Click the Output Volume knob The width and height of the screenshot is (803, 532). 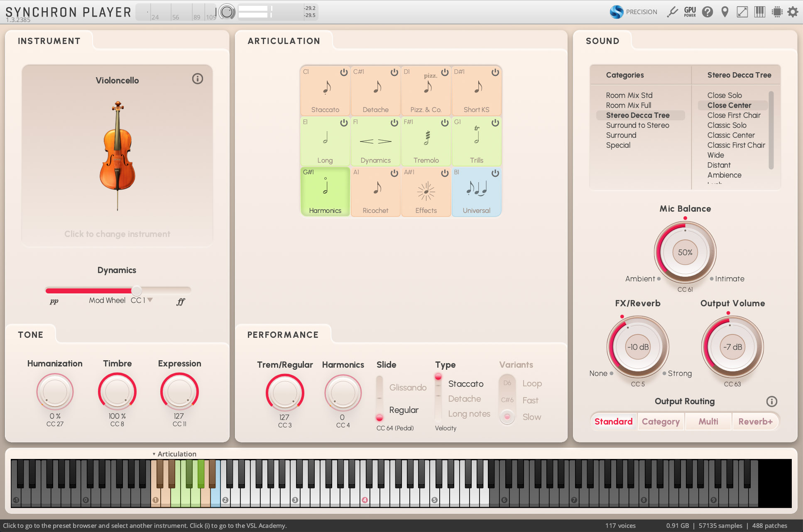(x=732, y=347)
